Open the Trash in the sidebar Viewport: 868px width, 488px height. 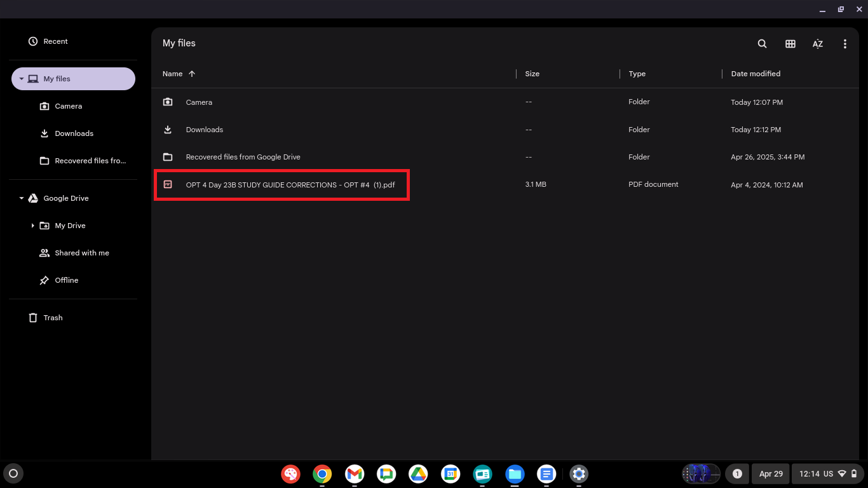click(x=53, y=318)
